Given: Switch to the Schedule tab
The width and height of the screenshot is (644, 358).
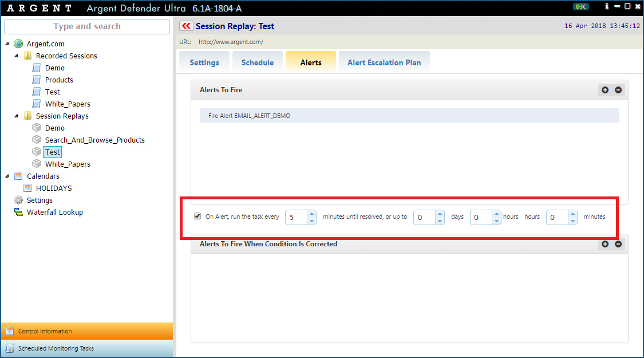Looking at the screenshot, I should [257, 62].
